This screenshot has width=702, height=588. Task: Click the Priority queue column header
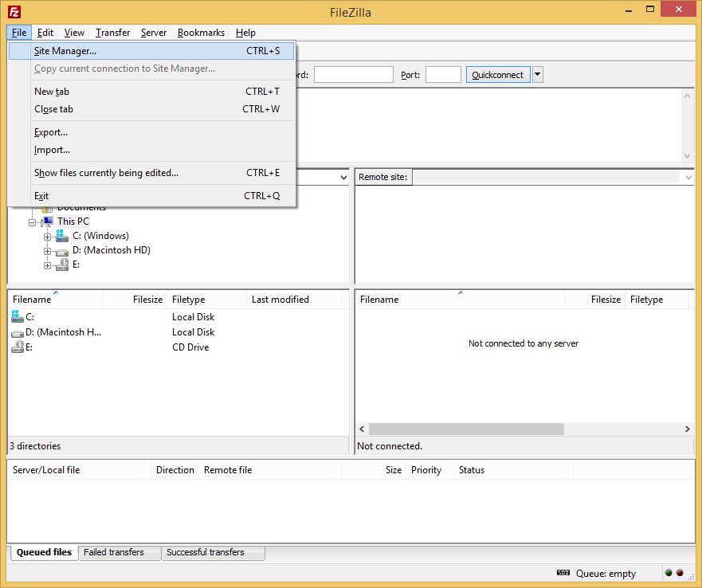429,470
